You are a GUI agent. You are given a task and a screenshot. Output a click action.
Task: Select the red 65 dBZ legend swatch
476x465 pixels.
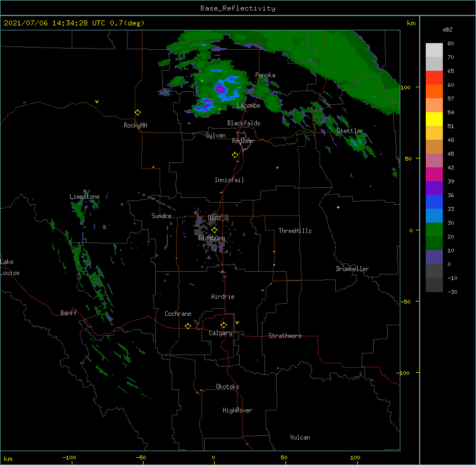[434, 78]
